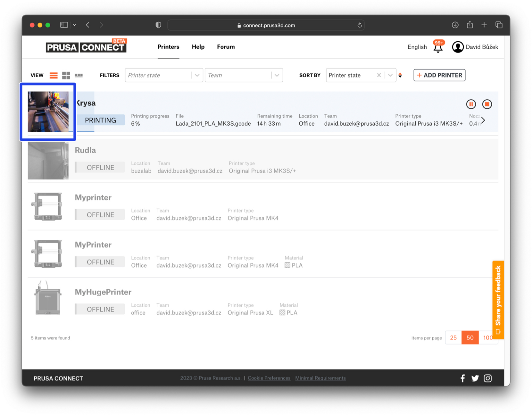Expand Krysa printer details with the chevron
This screenshot has width=532, height=415.
pos(484,120)
